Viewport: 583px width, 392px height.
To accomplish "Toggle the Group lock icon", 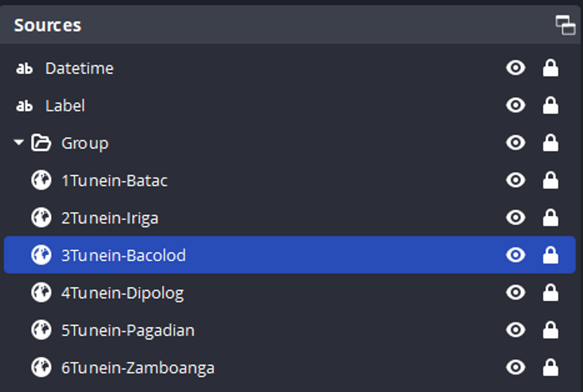I will (550, 143).
